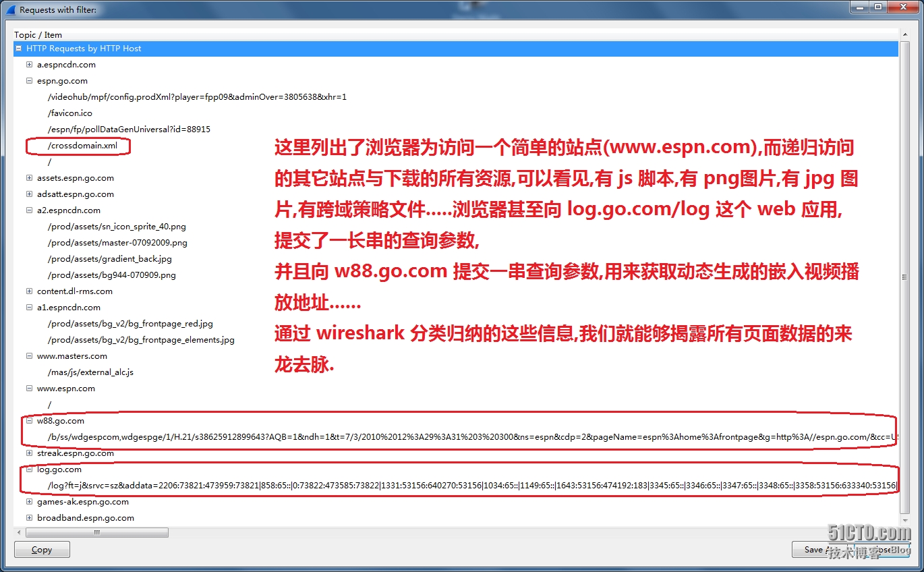Click the Save As button
The width and height of the screenshot is (924, 572).
click(819, 550)
